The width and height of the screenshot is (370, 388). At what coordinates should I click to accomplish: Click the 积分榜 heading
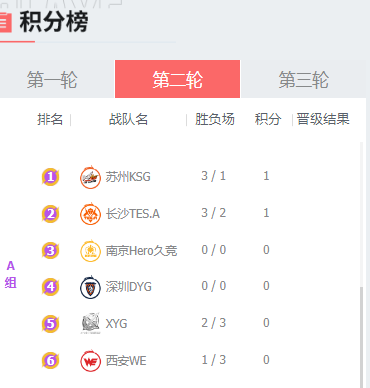pos(54,22)
